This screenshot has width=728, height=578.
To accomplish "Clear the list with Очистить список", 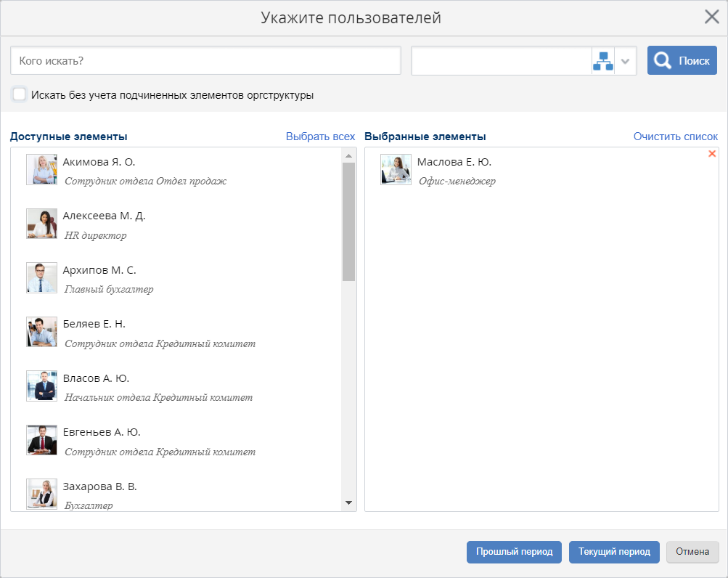I will pos(675,137).
